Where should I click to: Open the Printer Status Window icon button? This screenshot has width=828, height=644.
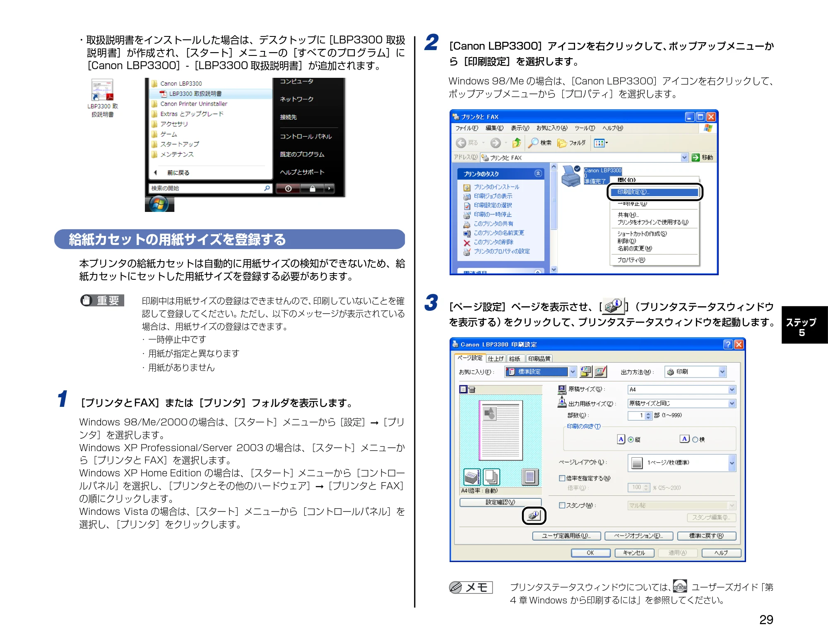534,516
